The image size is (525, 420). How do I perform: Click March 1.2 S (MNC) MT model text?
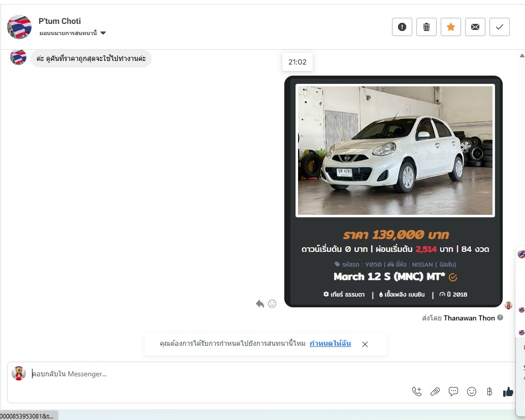point(389,277)
